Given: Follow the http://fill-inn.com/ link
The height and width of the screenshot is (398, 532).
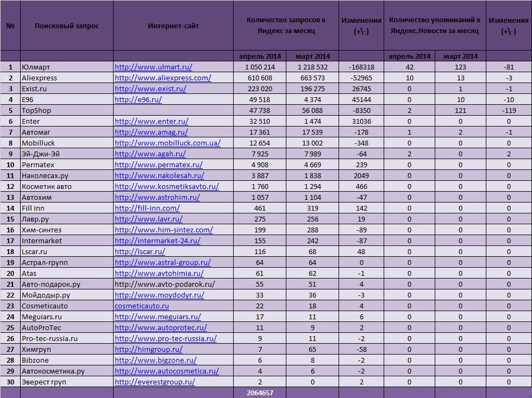Looking at the screenshot, I should 147,208.
